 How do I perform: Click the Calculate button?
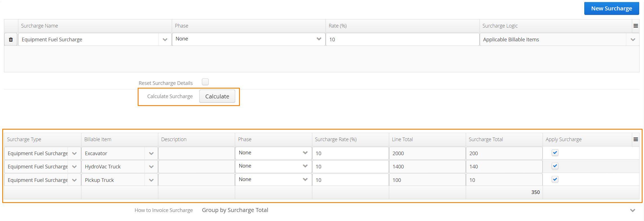tap(217, 96)
